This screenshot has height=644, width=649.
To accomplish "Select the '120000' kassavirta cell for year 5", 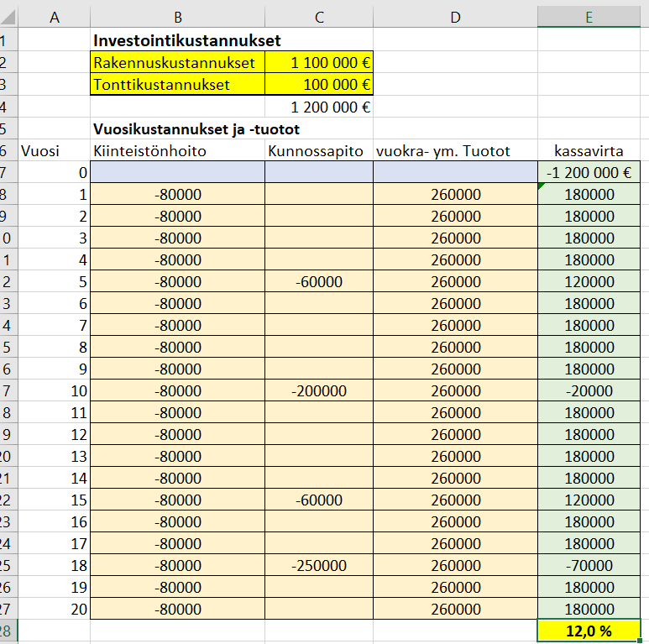I will pos(589,281).
